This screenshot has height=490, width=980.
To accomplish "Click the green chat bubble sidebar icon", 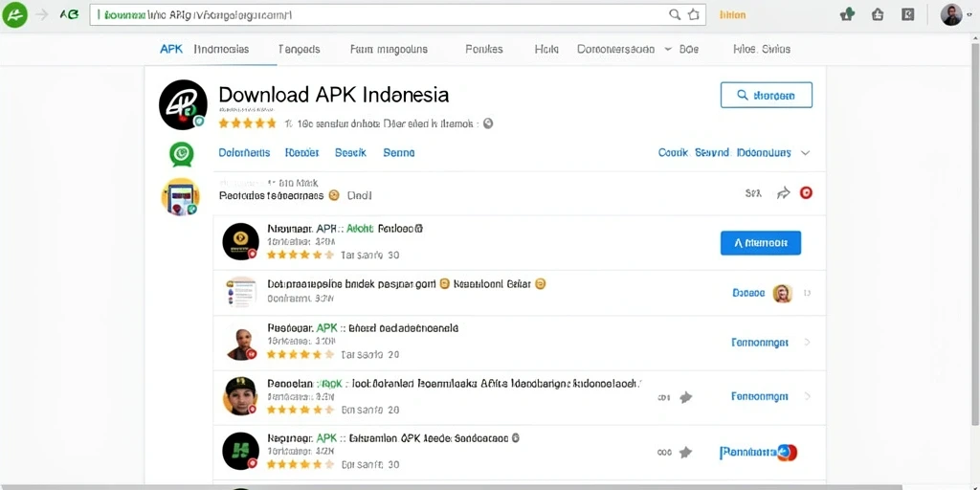I will pos(182,154).
